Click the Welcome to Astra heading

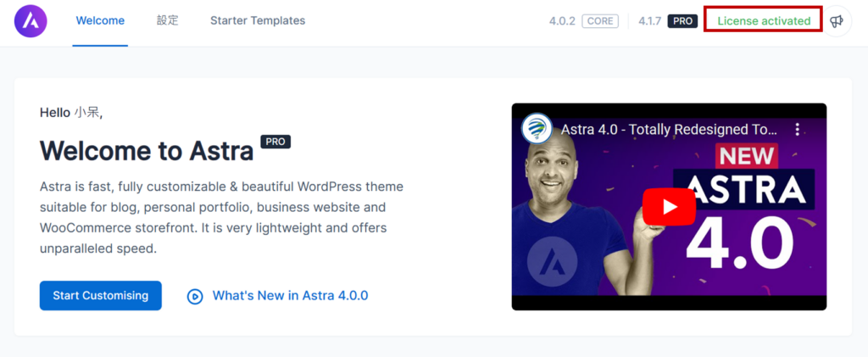pyautogui.click(x=147, y=151)
